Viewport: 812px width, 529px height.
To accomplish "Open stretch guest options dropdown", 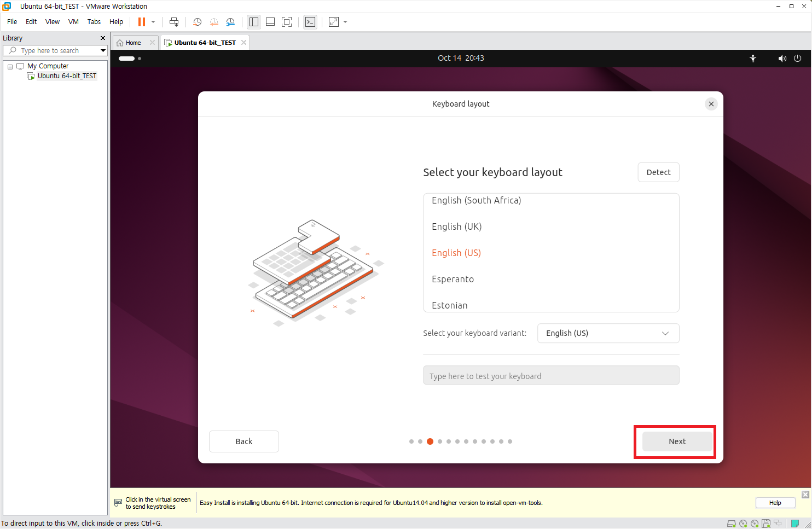I will pyautogui.click(x=345, y=22).
